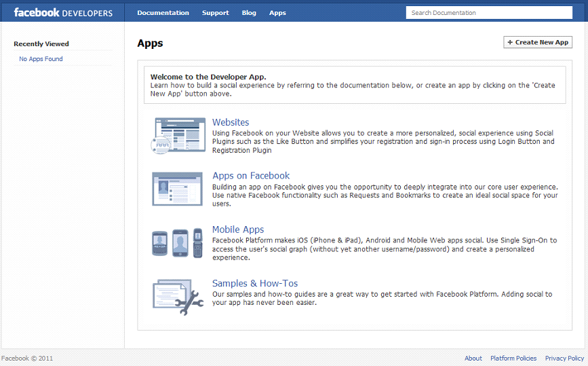Select the No Apps Found sidebar entry
588x366 pixels.
click(x=41, y=59)
